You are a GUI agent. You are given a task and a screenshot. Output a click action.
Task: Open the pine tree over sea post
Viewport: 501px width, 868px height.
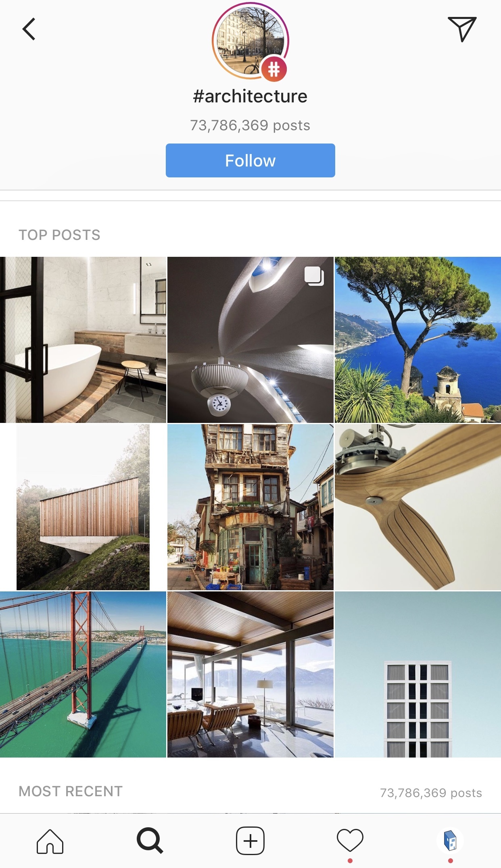coord(418,340)
